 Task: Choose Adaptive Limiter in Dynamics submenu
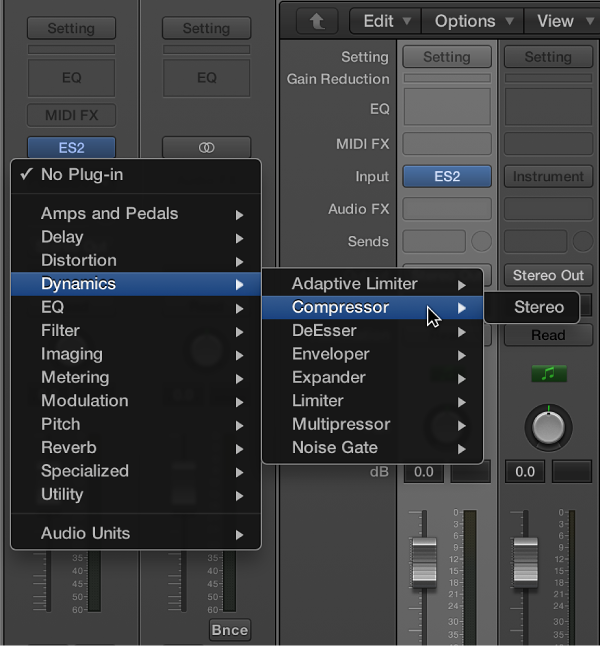point(372,284)
